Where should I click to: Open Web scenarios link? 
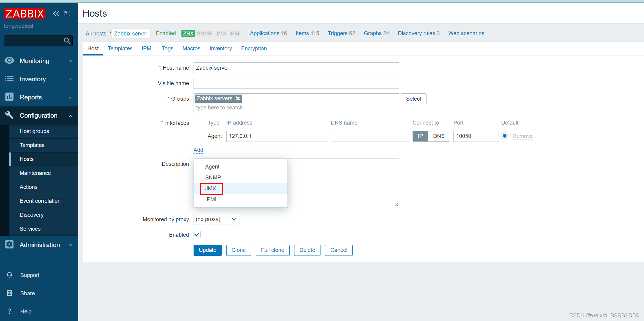[466, 33]
